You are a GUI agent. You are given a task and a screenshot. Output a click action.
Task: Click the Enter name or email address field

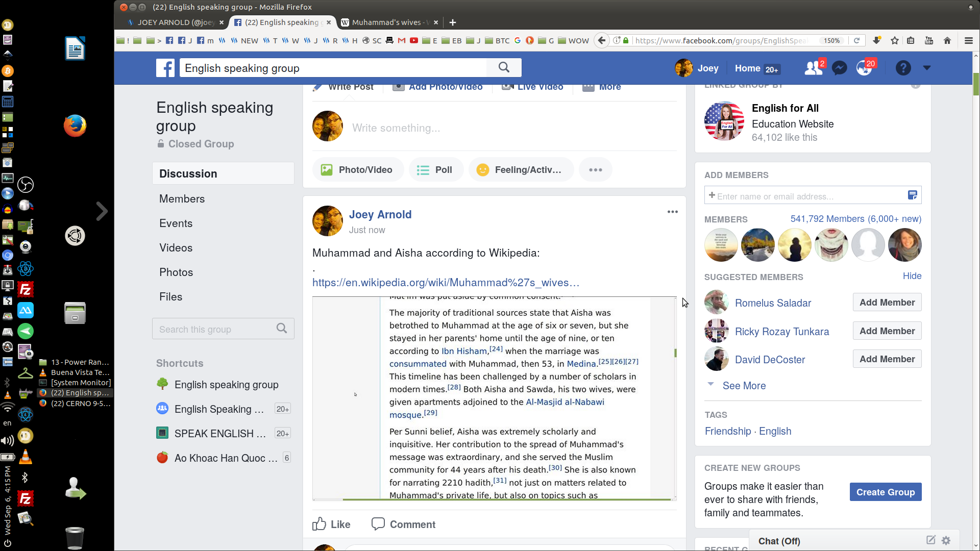click(x=812, y=196)
